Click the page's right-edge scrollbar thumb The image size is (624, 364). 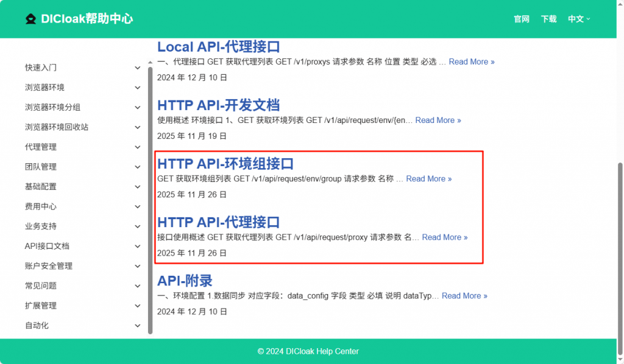point(620,250)
